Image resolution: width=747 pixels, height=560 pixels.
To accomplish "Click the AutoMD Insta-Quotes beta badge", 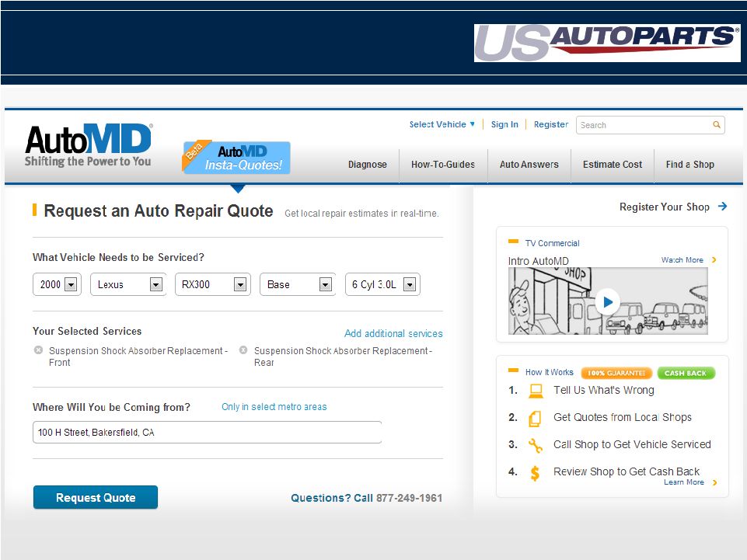I will [237, 158].
